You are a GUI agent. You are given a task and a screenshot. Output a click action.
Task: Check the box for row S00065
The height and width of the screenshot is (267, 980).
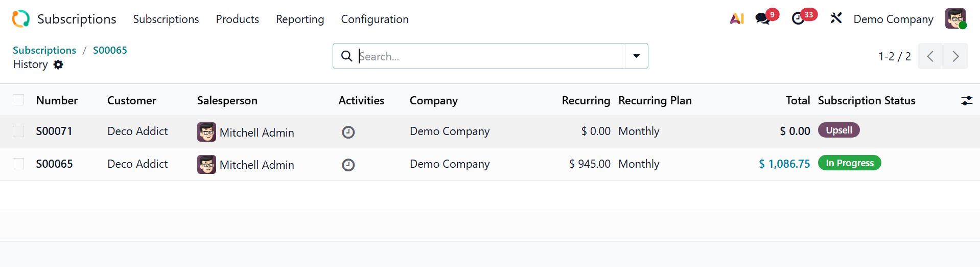coord(18,164)
